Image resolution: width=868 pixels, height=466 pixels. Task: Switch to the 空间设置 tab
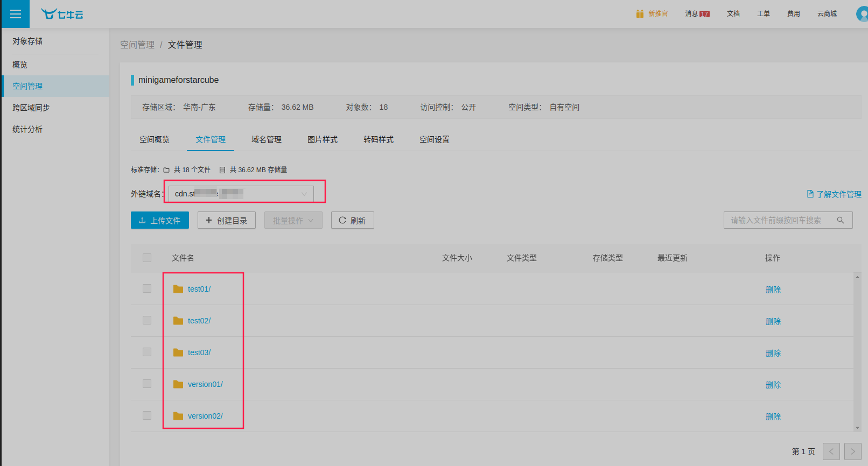point(435,139)
